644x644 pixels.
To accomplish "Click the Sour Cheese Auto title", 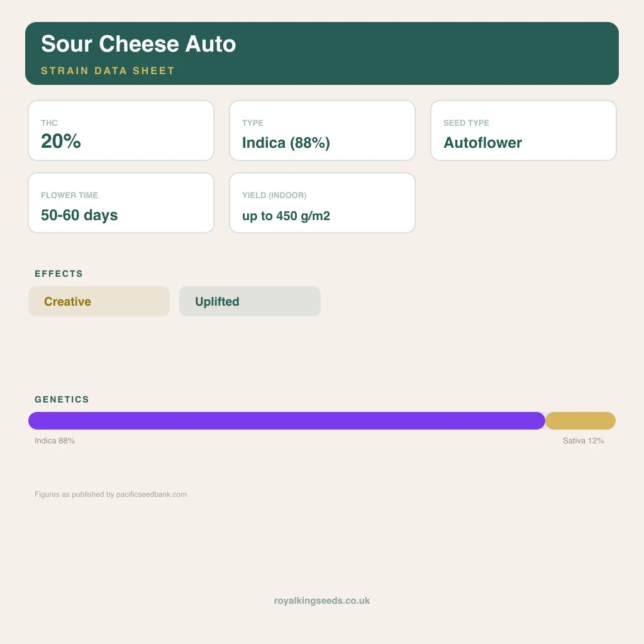I will pyautogui.click(x=138, y=44).
